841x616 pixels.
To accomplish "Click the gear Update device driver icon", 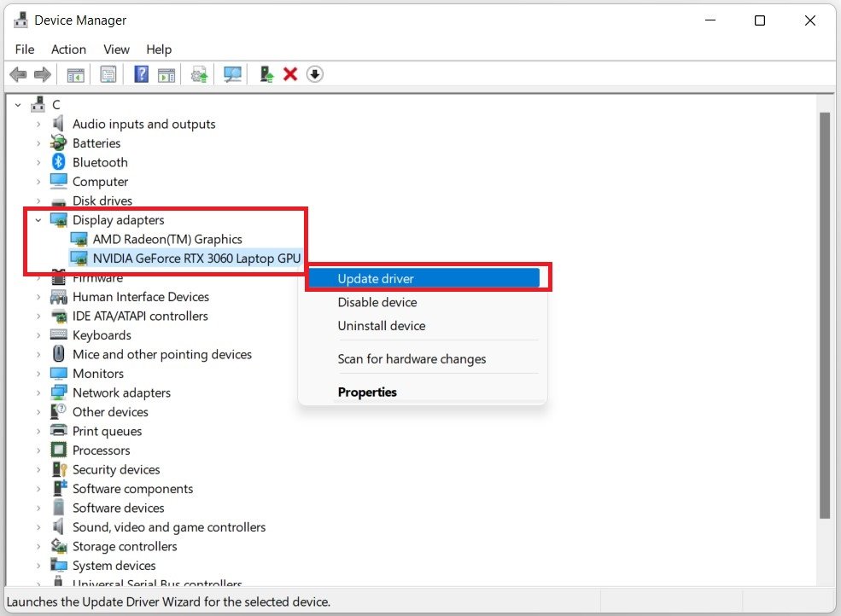I will (x=199, y=74).
